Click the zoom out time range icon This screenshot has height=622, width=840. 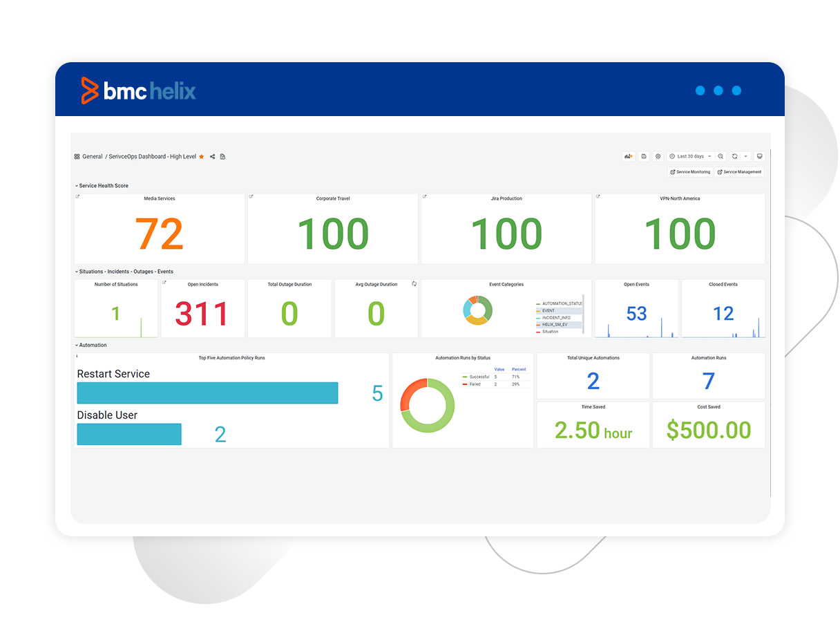point(720,157)
